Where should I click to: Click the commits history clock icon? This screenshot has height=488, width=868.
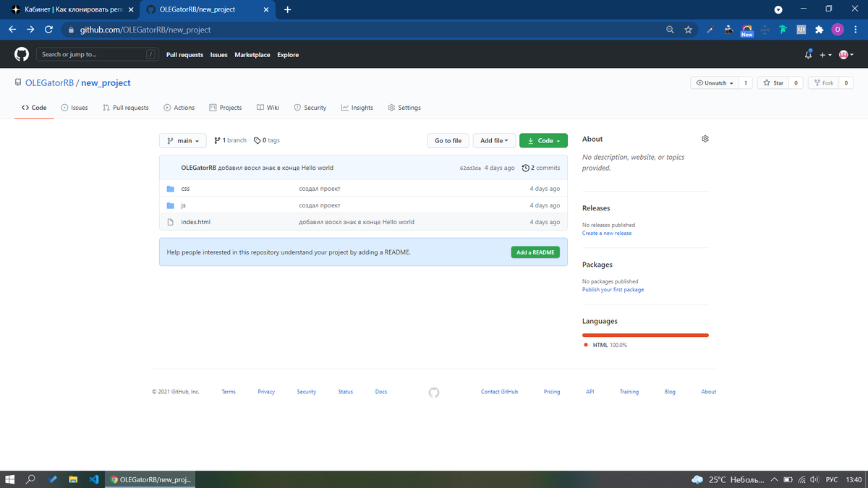(526, 168)
